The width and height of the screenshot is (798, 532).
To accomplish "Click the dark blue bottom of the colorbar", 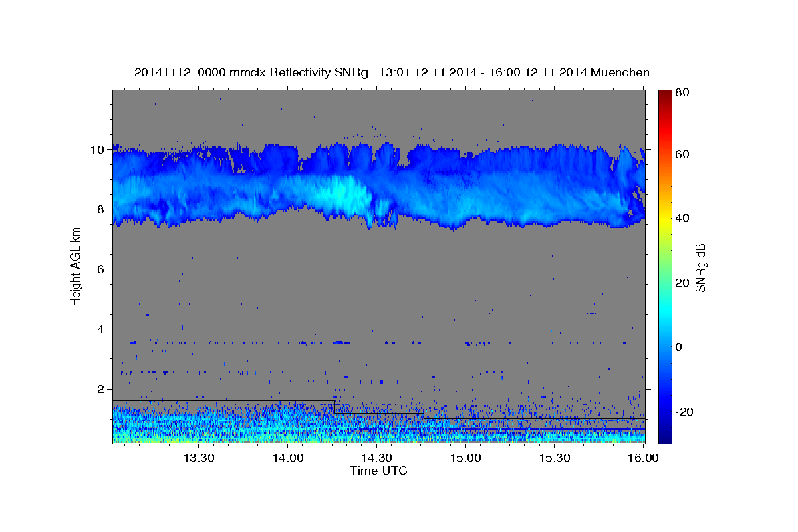I will [665, 436].
